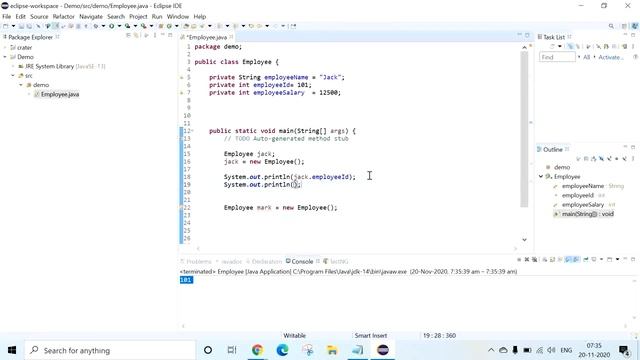Click the Clear Console icon
Screen dimensions: 640x360
[545, 259]
